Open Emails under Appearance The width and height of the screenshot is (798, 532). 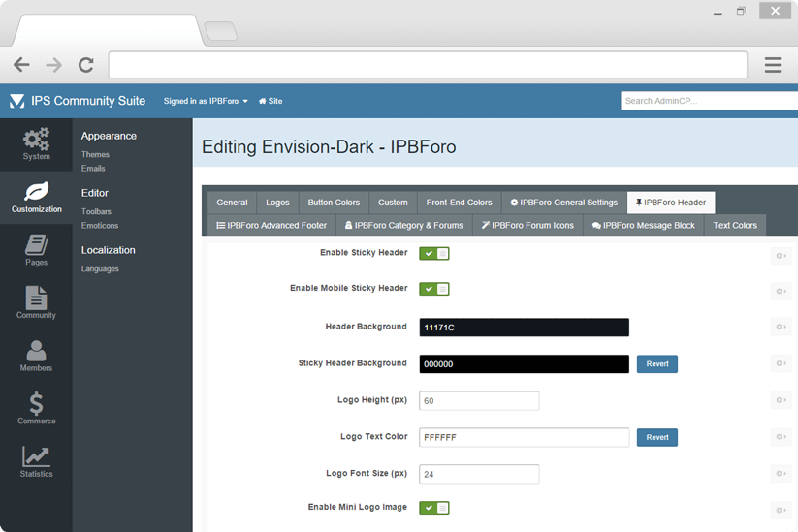tap(93, 169)
